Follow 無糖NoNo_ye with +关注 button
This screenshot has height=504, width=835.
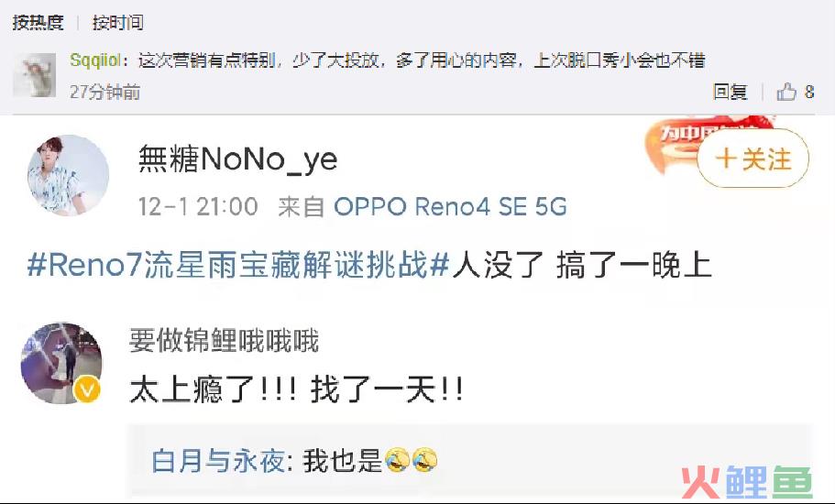753,159
